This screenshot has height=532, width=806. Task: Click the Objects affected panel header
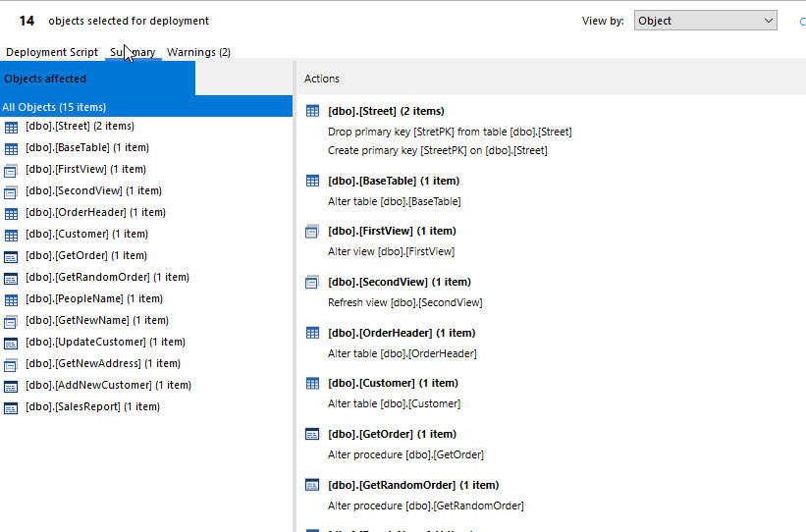97,79
